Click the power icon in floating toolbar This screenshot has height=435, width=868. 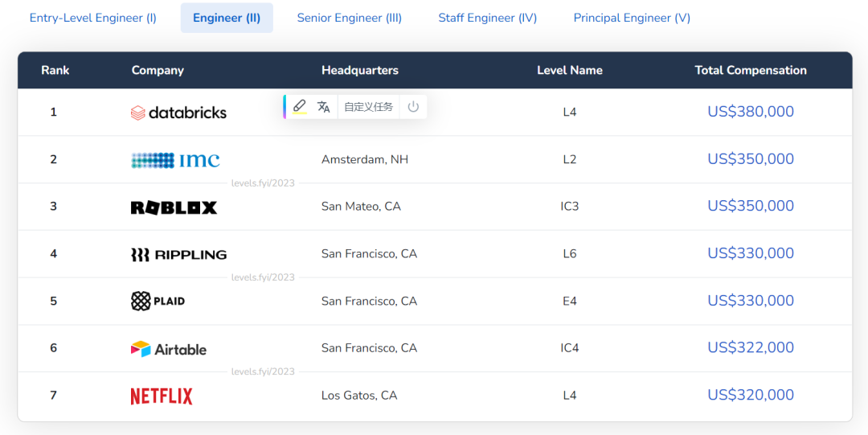click(x=413, y=107)
